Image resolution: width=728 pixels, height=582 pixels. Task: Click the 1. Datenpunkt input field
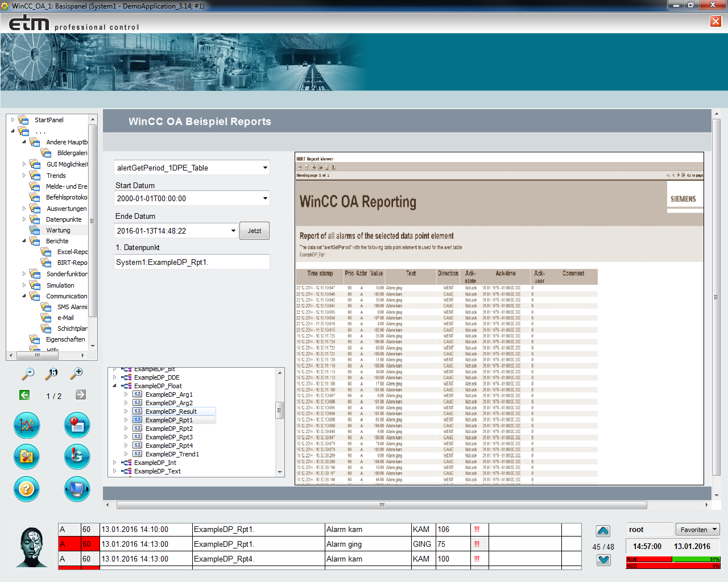click(x=192, y=262)
